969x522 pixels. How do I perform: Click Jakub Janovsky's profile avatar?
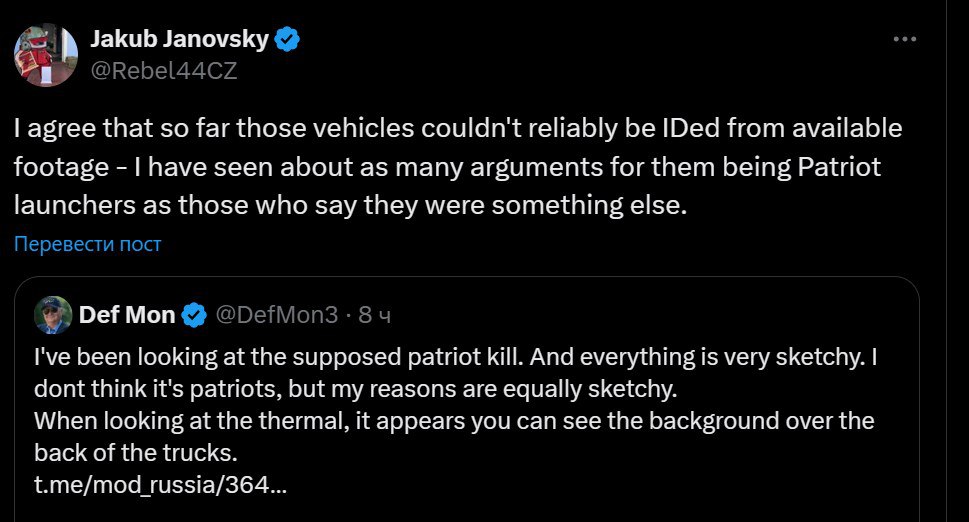tap(45, 55)
